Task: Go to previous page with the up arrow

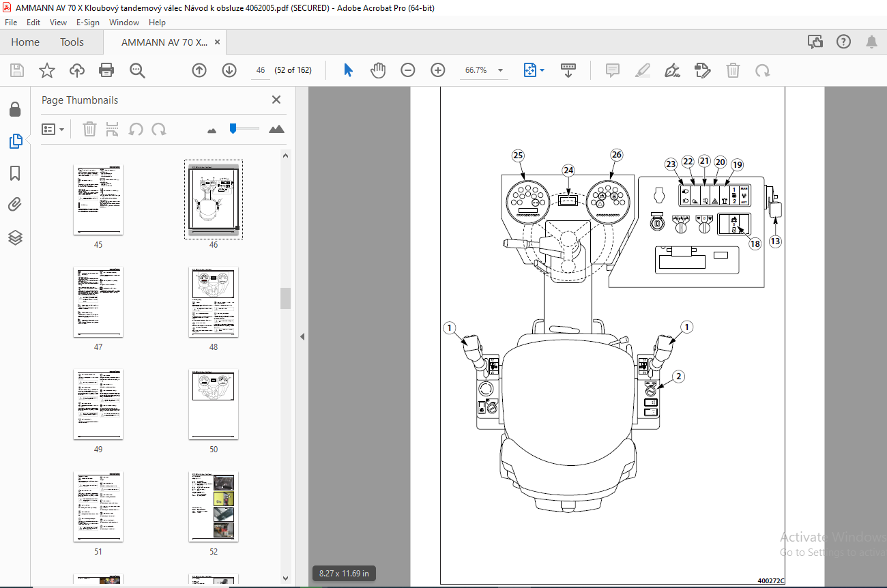Action: 199,70
